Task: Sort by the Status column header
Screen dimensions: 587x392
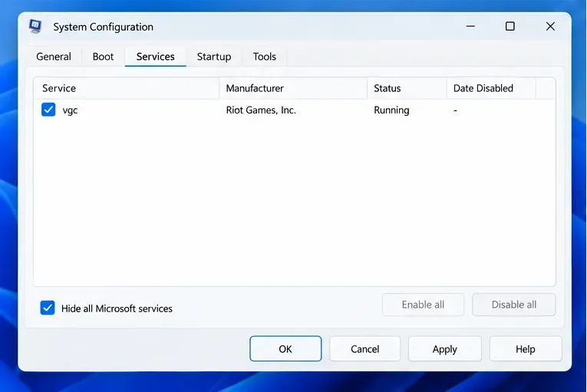Action: pos(407,88)
